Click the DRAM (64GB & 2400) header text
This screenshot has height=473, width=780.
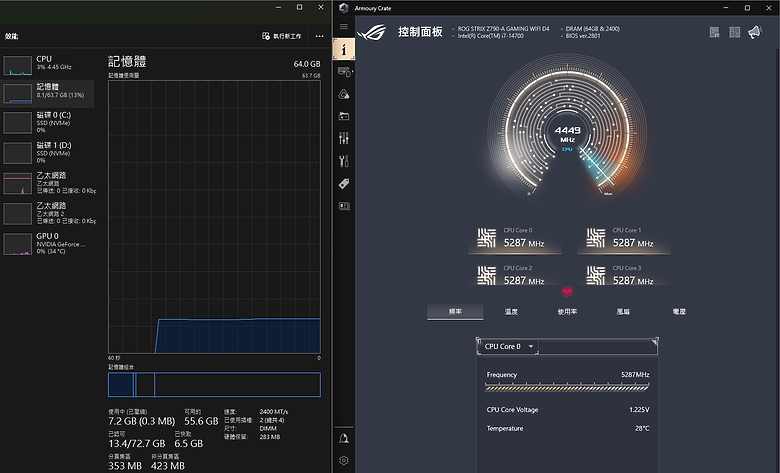(x=592, y=29)
